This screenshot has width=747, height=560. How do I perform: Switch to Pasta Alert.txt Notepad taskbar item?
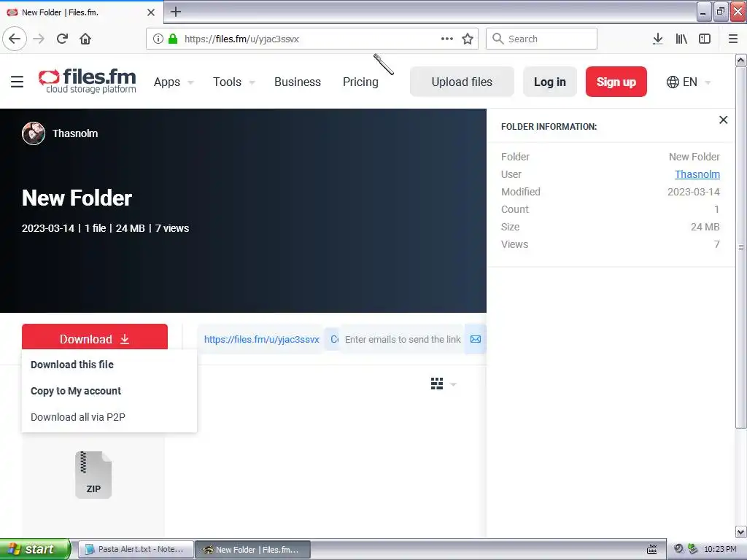coord(135,549)
